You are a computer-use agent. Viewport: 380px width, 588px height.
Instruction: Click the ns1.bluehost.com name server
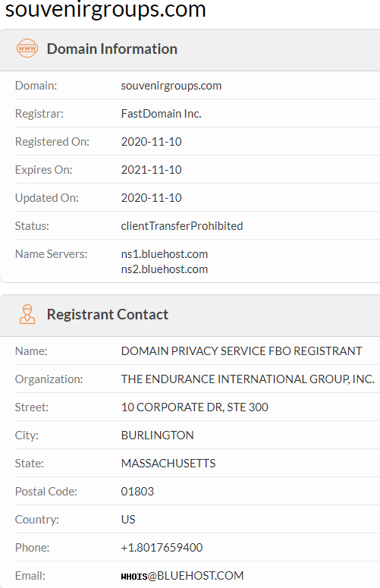coord(164,254)
